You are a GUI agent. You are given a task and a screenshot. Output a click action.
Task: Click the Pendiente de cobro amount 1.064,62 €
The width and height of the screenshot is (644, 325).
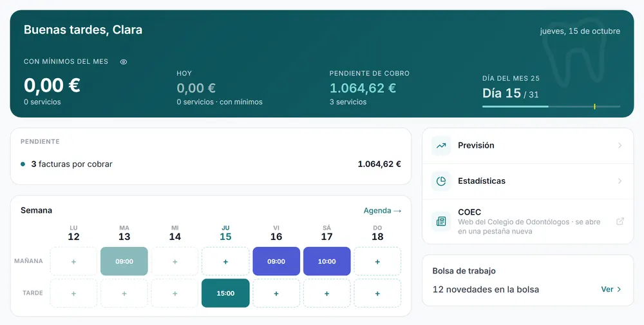(x=363, y=88)
